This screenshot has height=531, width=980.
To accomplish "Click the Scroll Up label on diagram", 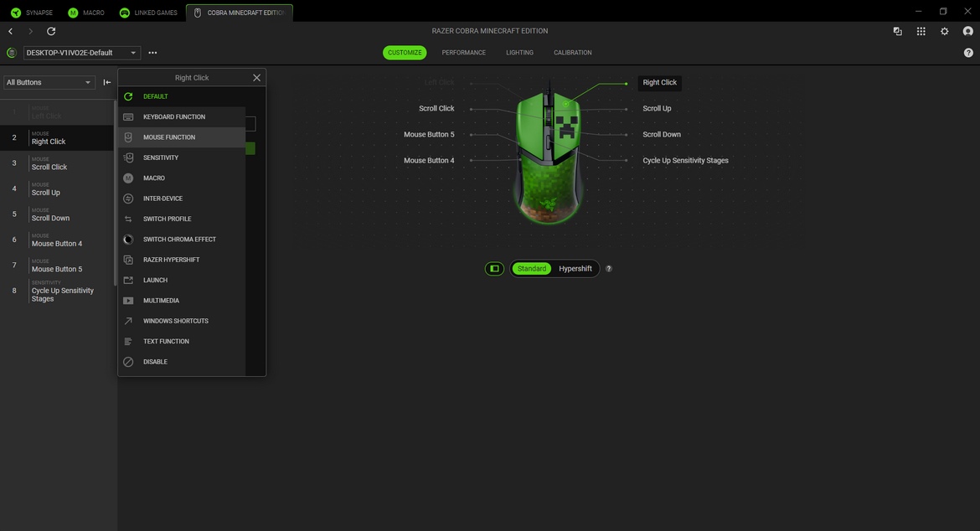I will coord(657,109).
